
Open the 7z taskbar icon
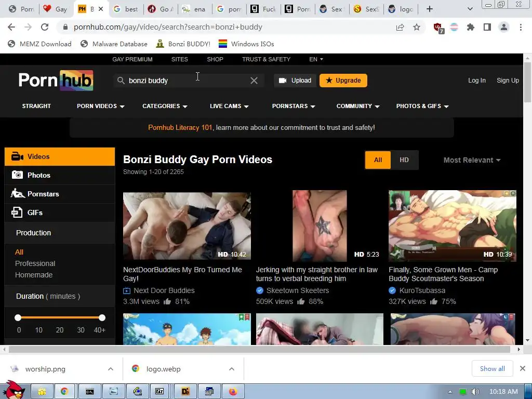pos(159,392)
